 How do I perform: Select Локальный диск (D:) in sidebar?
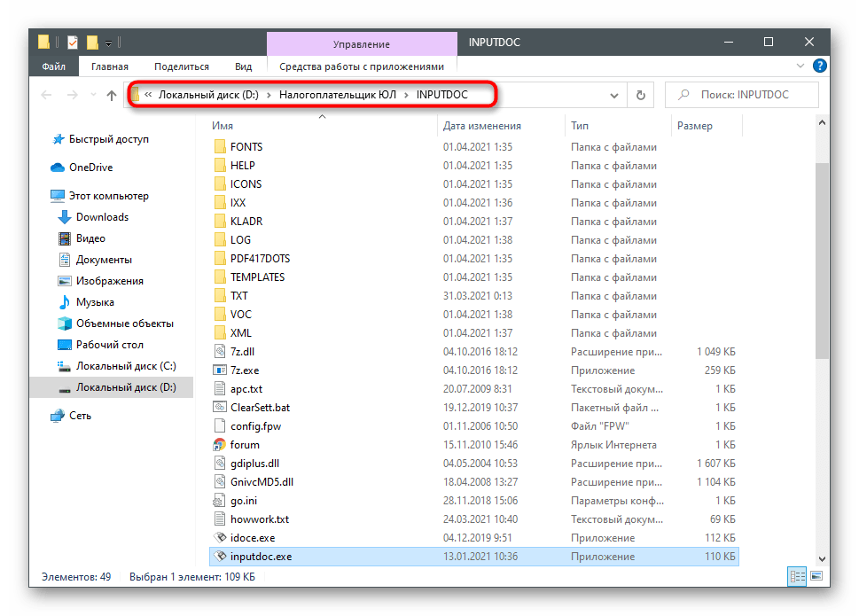126,387
